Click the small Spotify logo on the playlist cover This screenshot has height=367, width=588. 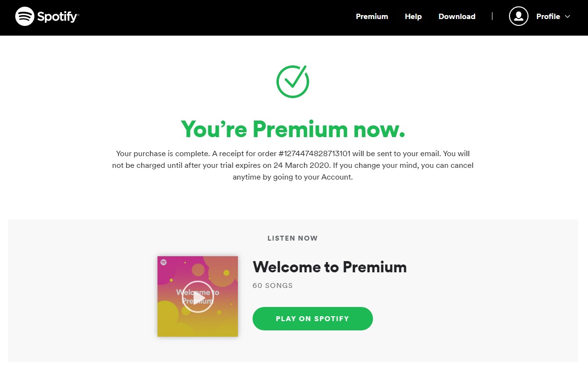coord(163,262)
